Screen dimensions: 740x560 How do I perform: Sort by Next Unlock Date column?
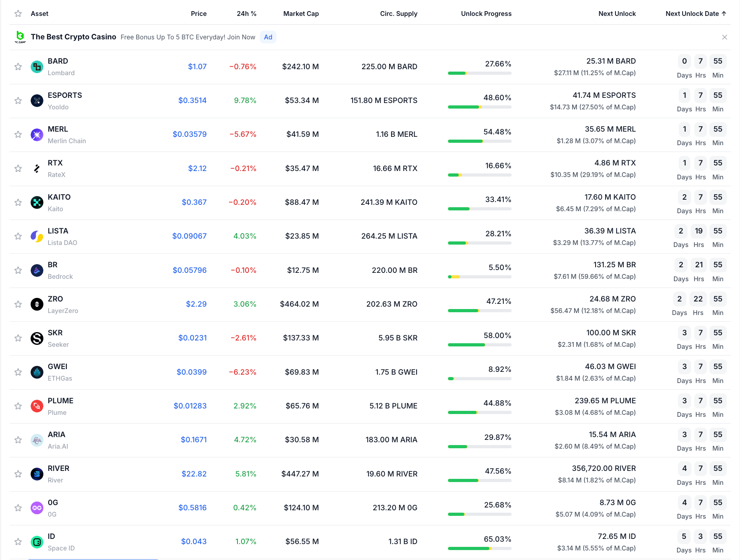696,14
